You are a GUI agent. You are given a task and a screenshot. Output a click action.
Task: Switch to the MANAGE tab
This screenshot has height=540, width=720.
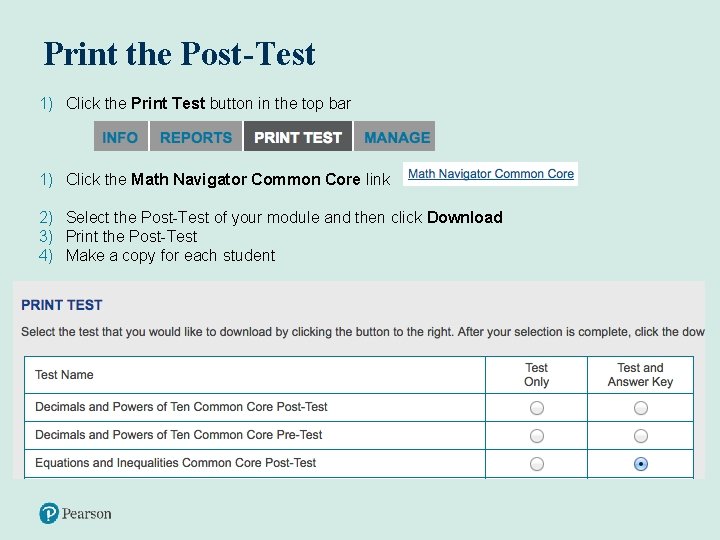(x=397, y=137)
